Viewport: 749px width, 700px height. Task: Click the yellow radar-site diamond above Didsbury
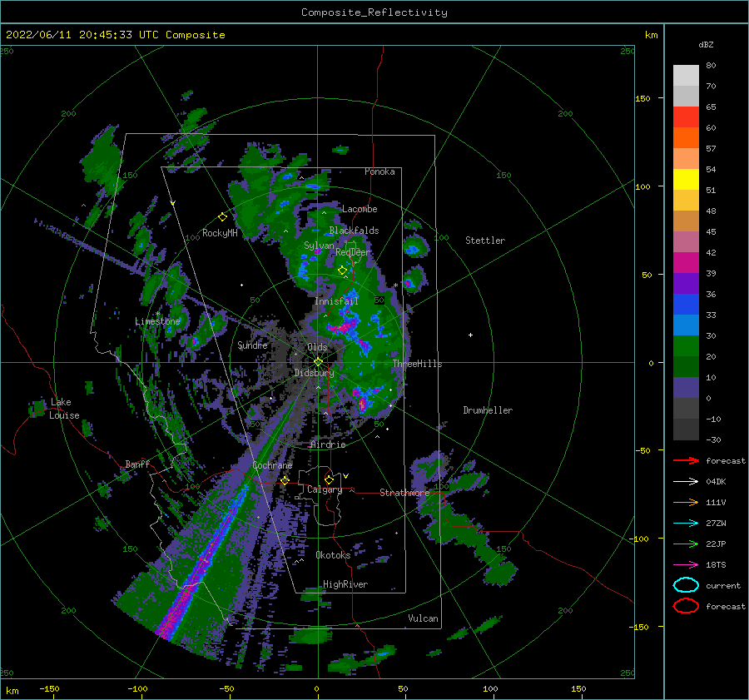pos(318,362)
